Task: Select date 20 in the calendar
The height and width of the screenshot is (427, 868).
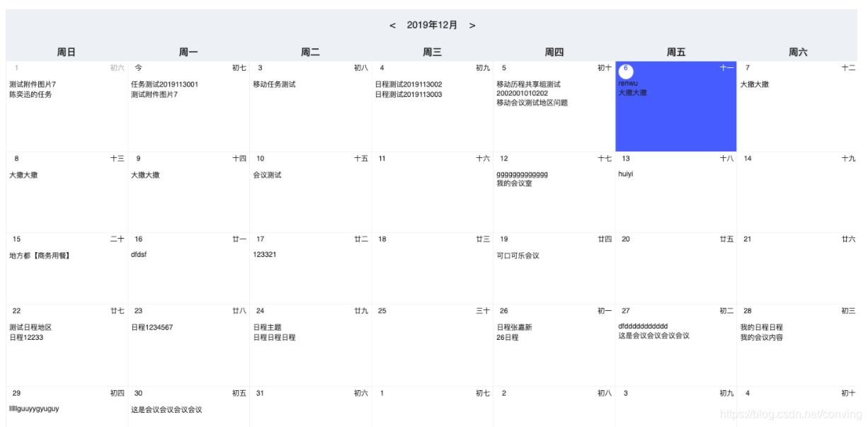Action: [626, 239]
